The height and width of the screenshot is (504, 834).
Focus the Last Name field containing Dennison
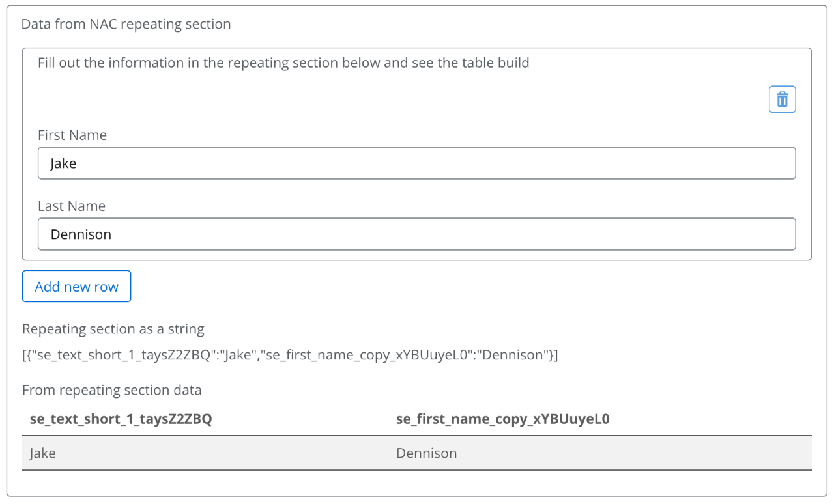(x=416, y=234)
